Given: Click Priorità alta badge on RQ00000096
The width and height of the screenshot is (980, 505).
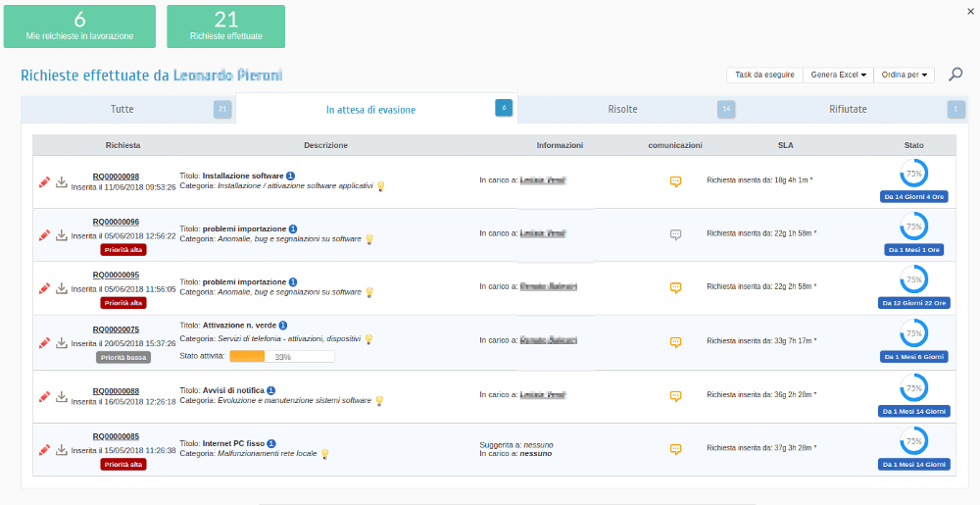Looking at the screenshot, I should tap(123, 250).
